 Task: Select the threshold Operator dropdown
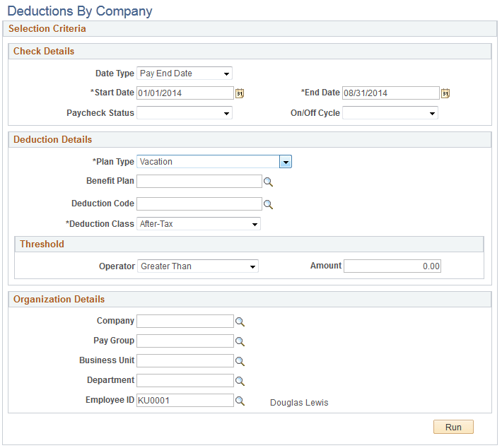tap(197, 266)
